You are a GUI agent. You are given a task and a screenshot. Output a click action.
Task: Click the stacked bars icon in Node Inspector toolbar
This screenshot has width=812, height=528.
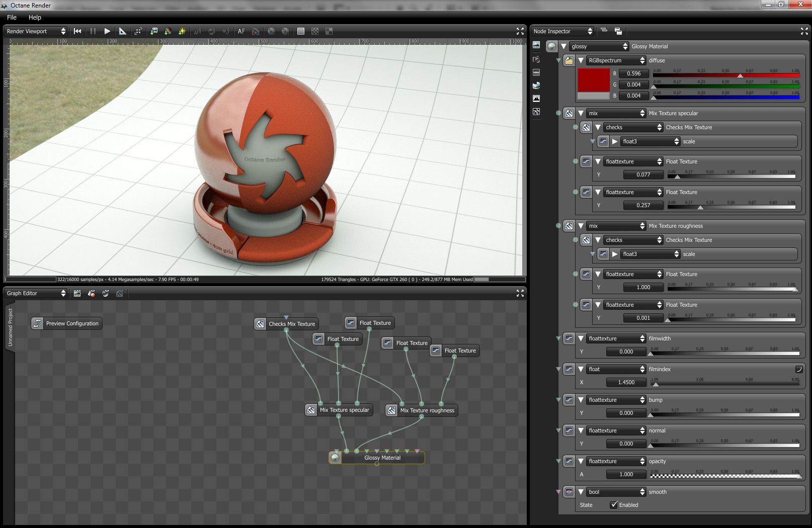(604, 31)
